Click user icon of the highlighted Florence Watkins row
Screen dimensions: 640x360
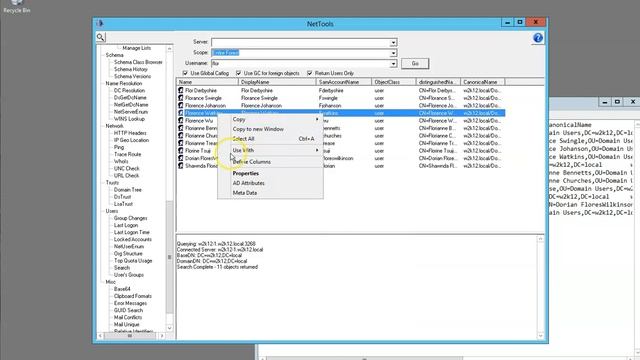180,113
